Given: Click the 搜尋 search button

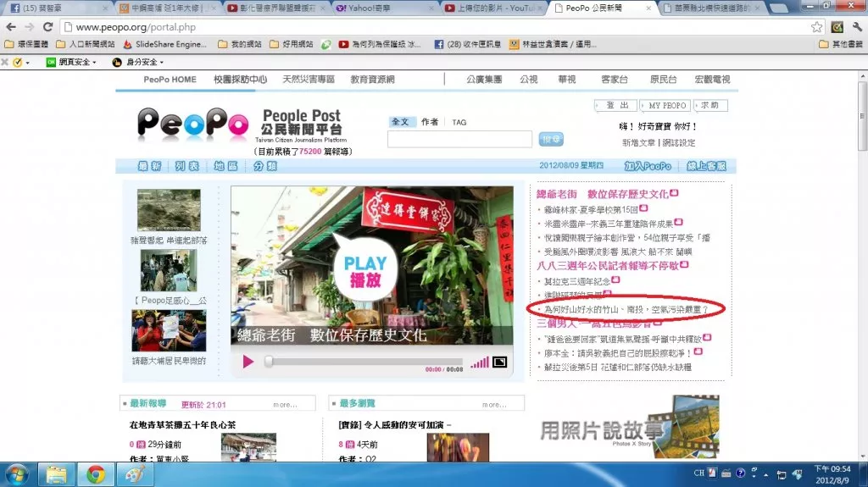Looking at the screenshot, I should tap(551, 139).
